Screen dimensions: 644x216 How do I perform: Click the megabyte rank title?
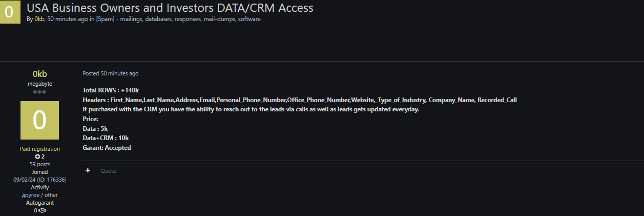[39, 84]
